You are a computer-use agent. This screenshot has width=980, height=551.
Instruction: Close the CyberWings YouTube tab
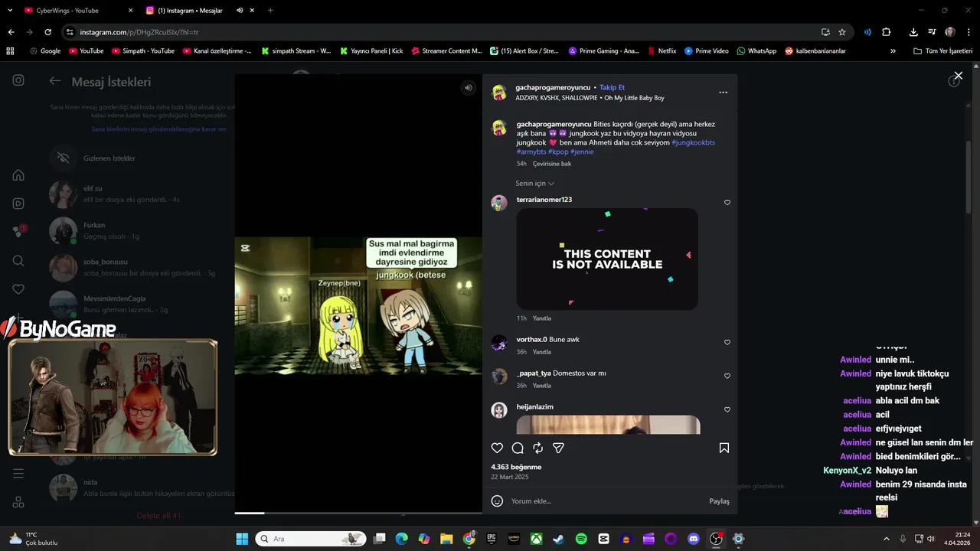coord(129,11)
